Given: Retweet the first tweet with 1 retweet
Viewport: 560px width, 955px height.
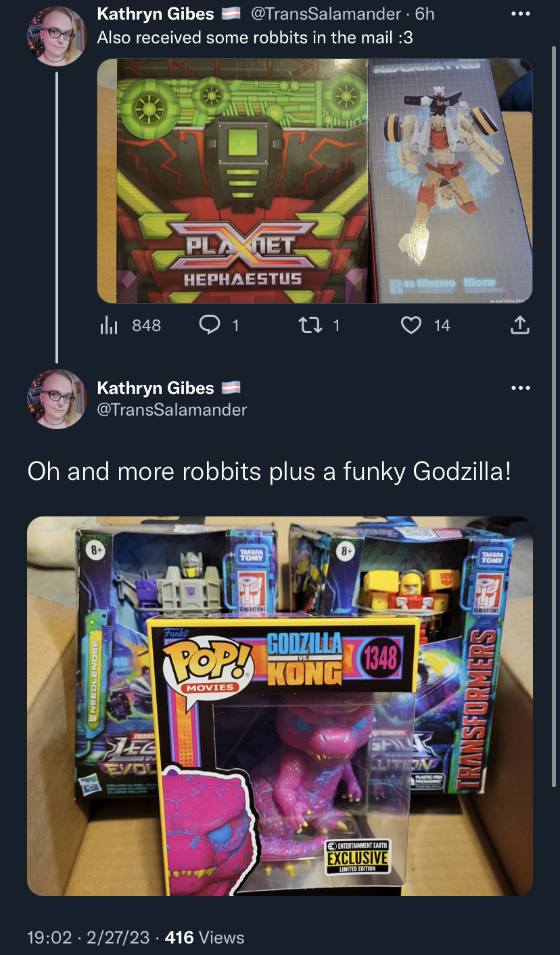Looking at the screenshot, I should tap(319, 326).
